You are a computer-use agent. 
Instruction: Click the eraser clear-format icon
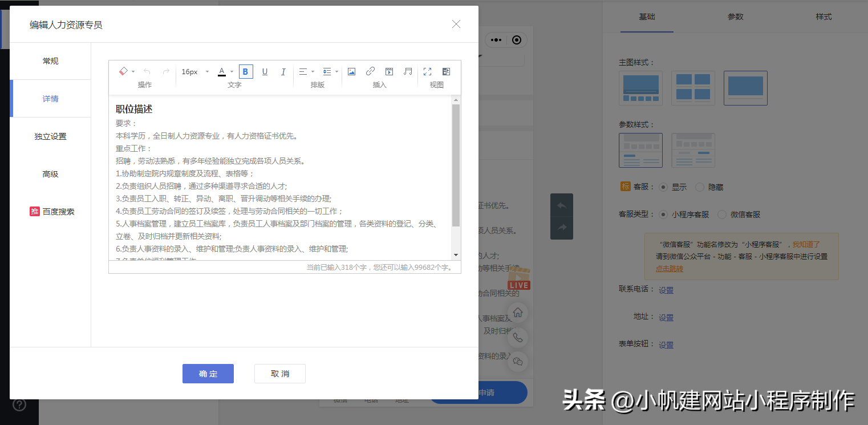coord(123,71)
